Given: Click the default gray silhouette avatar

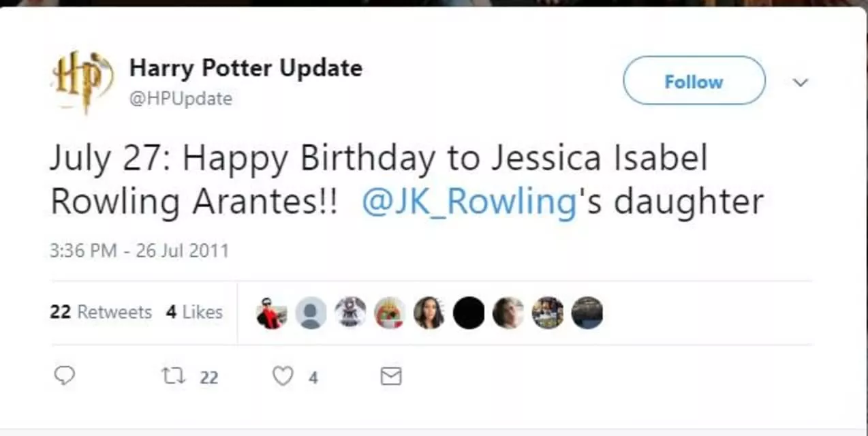Looking at the screenshot, I should click(x=311, y=313).
